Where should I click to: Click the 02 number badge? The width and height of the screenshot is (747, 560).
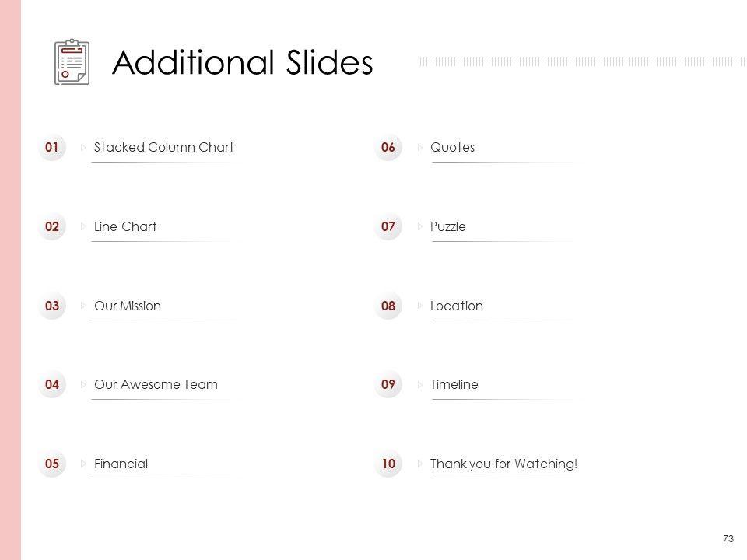coord(52,226)
